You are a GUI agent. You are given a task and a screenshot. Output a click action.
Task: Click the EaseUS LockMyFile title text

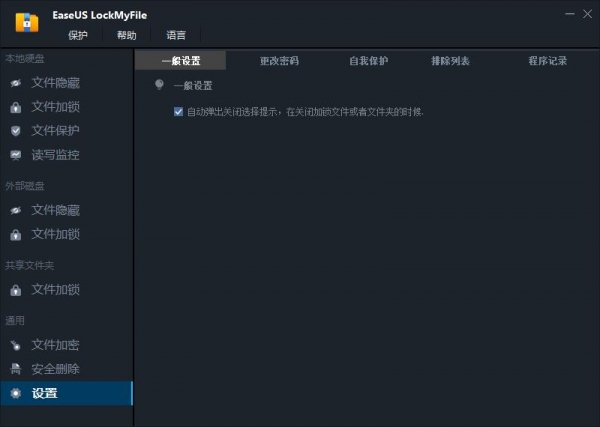[x=99, y=15]
